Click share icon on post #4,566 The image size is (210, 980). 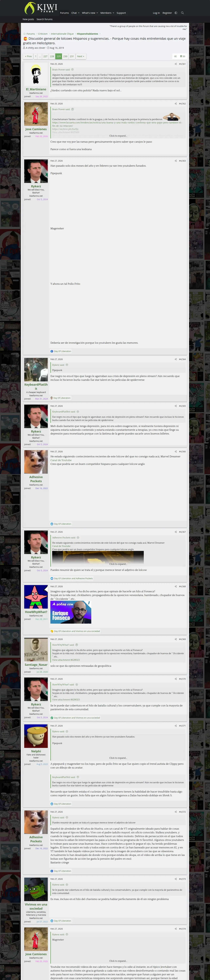tap(176, 452)
